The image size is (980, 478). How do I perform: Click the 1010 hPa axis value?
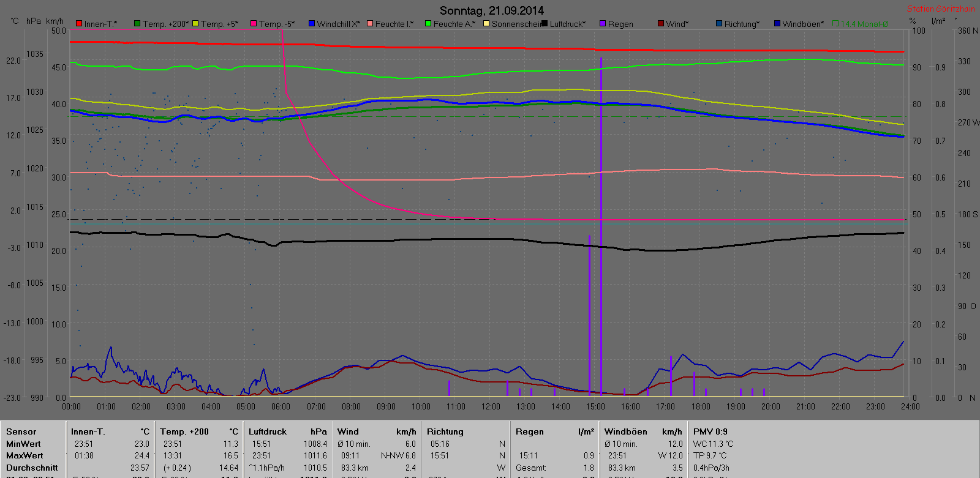pyautogui.click(x=35, y=245)
